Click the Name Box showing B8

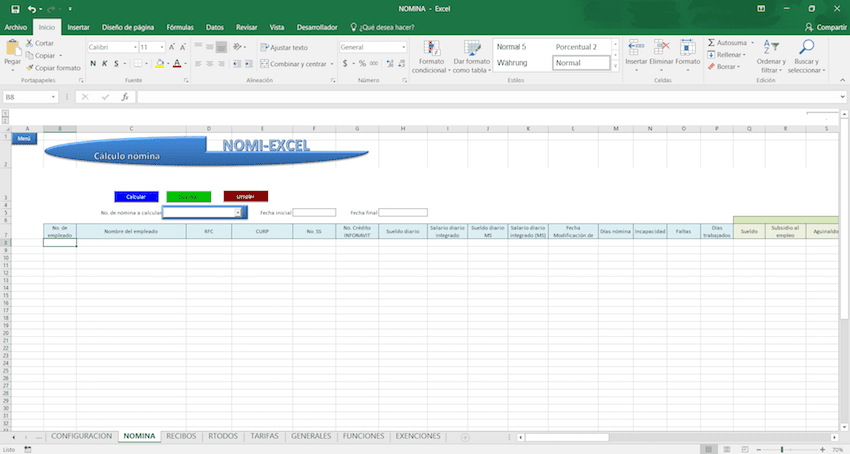point(30,97)
